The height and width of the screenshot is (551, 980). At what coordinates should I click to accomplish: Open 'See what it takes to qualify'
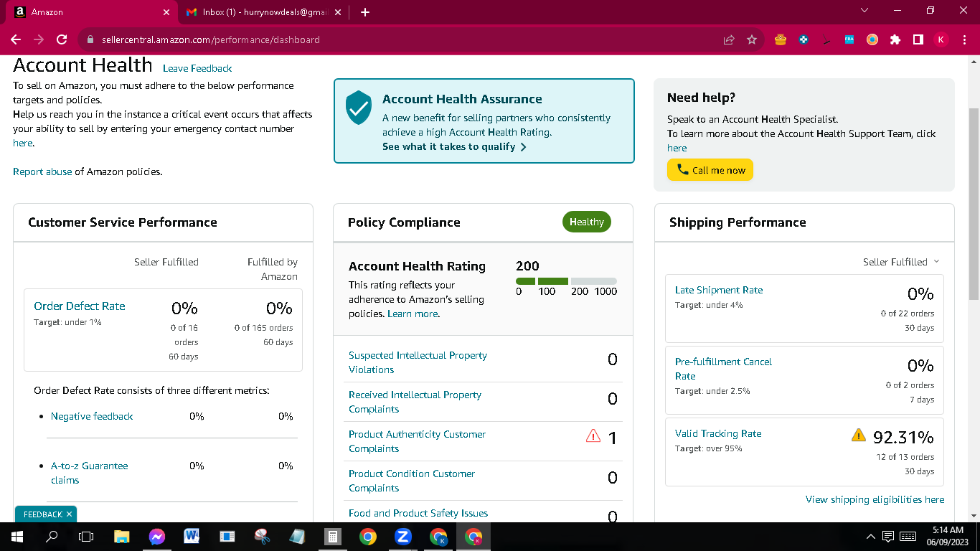455,147
